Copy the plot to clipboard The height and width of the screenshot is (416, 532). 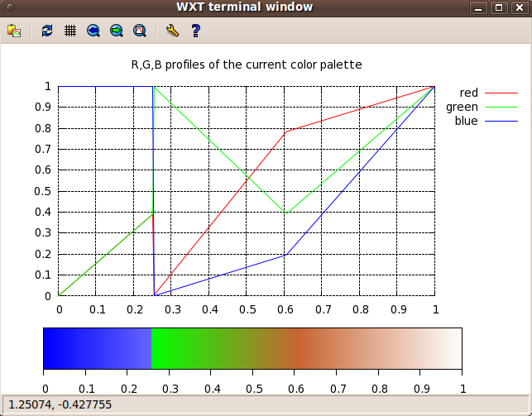(x=14, y=31)
